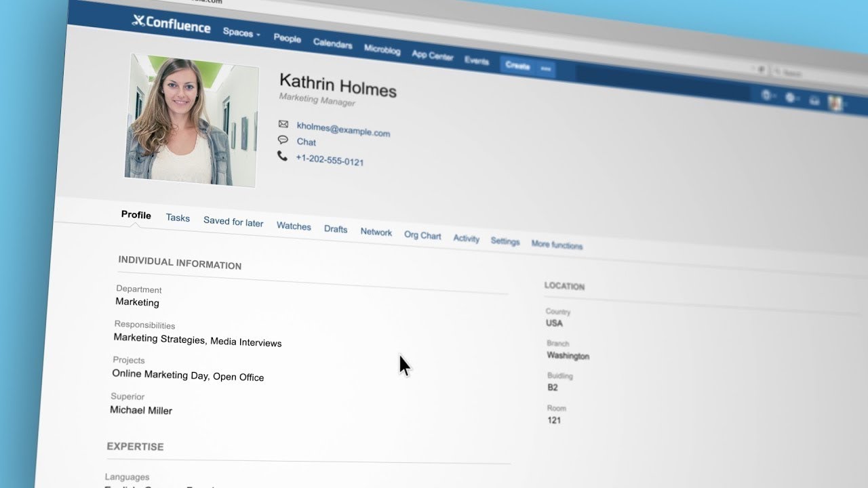
Task: Click the kholmes@example.com email link
Action: pos(343,129)
